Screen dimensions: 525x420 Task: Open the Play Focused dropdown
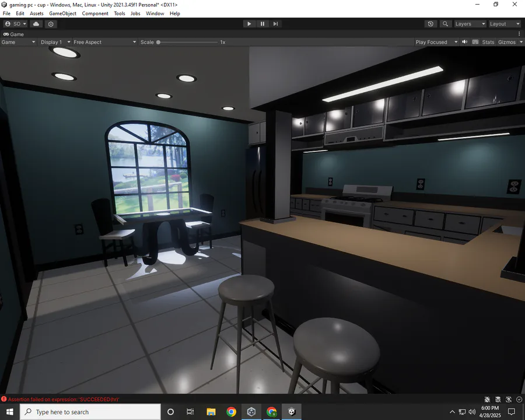(x=436, y=42)
